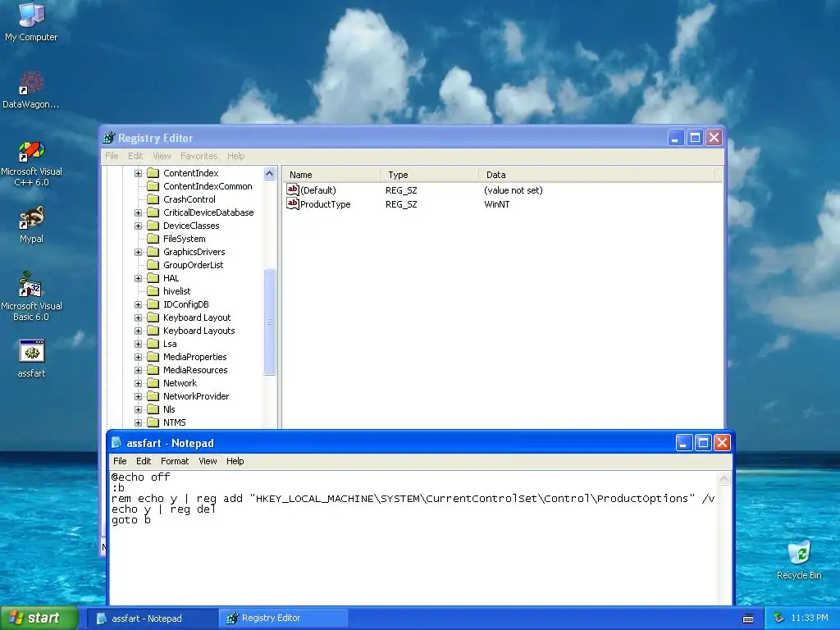The height and width of the screenshot is (630, 840).
Task: Expand the MediaProperties key
Action: point(138,357)
